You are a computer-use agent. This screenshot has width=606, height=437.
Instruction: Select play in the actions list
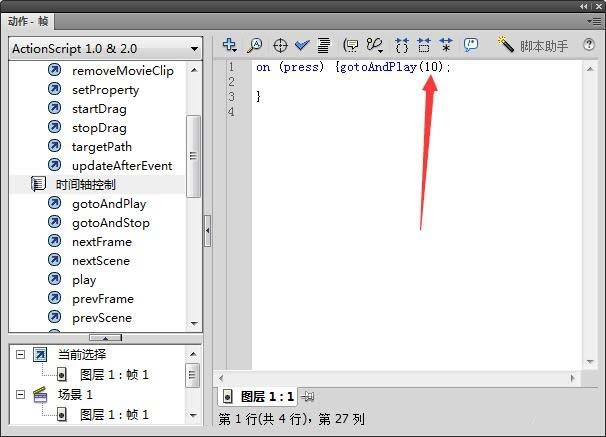point(84,280)
